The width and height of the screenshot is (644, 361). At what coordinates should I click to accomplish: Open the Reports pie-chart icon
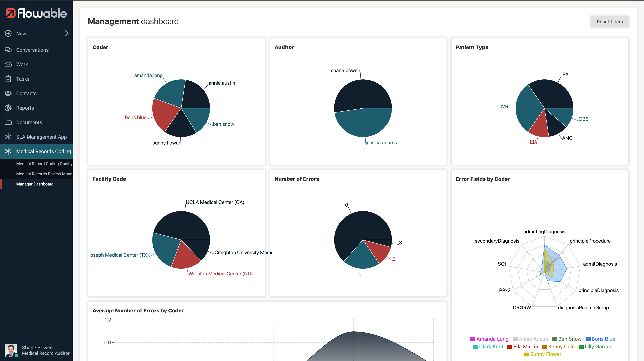pos(8,108)
